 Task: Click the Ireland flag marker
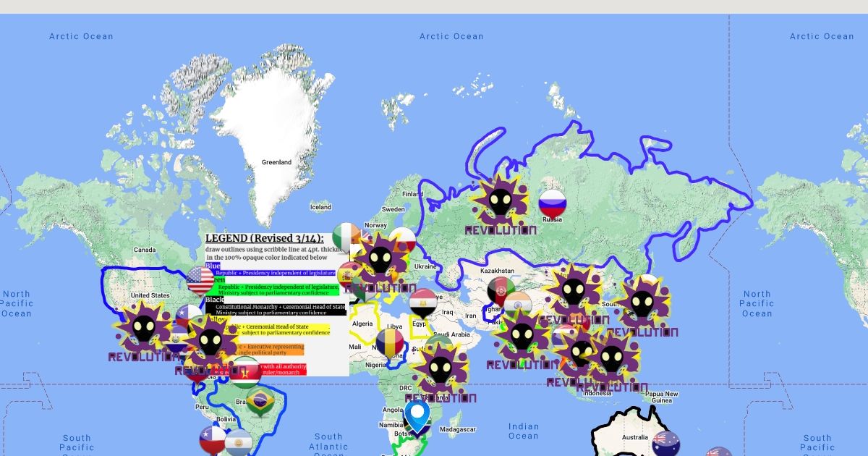(346, 236)
